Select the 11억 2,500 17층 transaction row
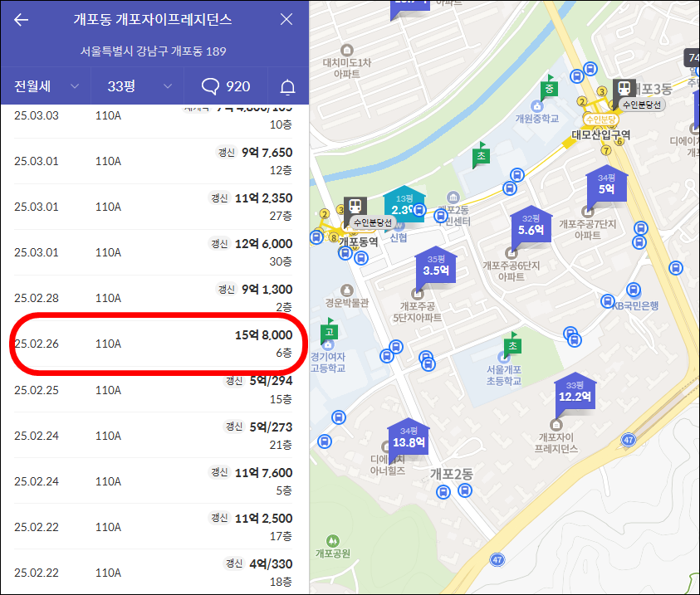Viewport: 700px width, 595px height. (153, 527)
